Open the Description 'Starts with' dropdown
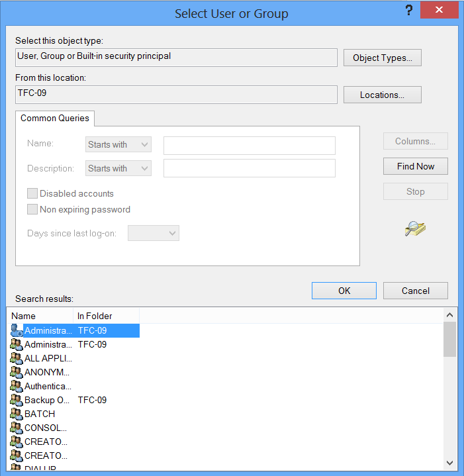This screenshot has height=476, width=464. 118,168
